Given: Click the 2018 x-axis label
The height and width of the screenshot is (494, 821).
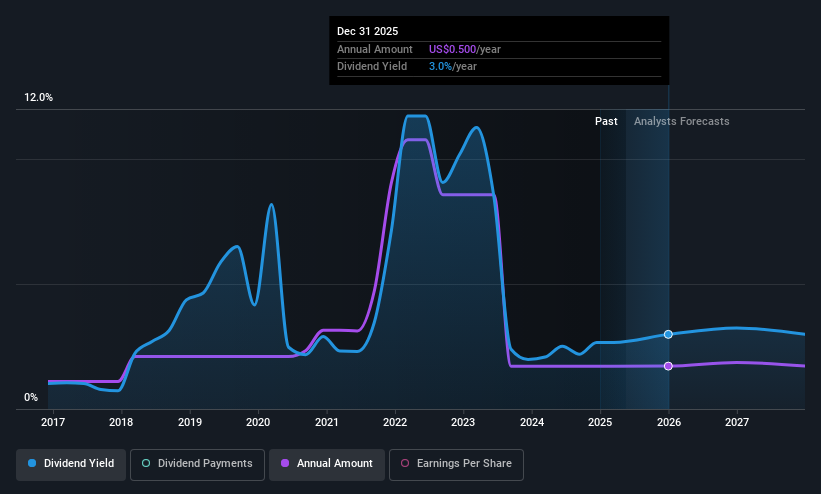Looking at the screenshot, I should pyautogui.click(x=121, y=422).
